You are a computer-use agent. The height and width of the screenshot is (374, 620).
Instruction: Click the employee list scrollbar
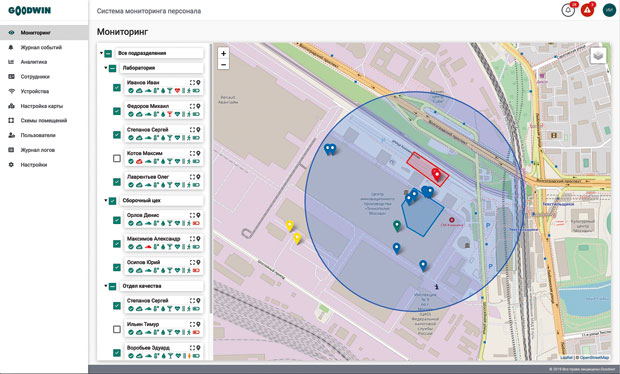click(x=210, y=178)
